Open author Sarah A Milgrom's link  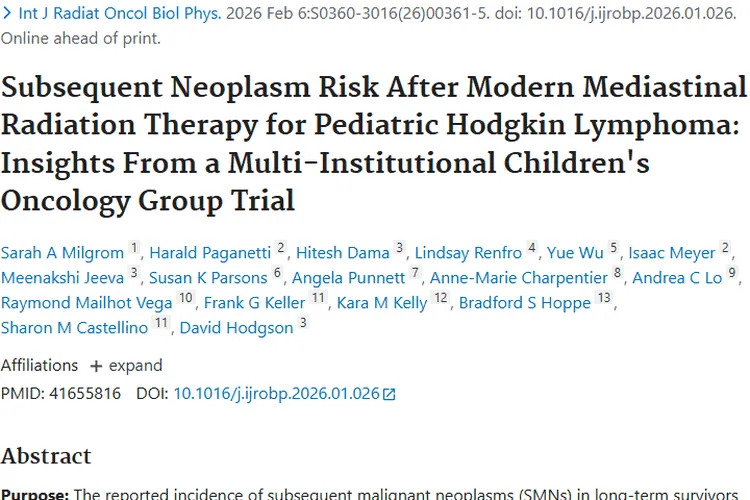[x=62, y=252]
